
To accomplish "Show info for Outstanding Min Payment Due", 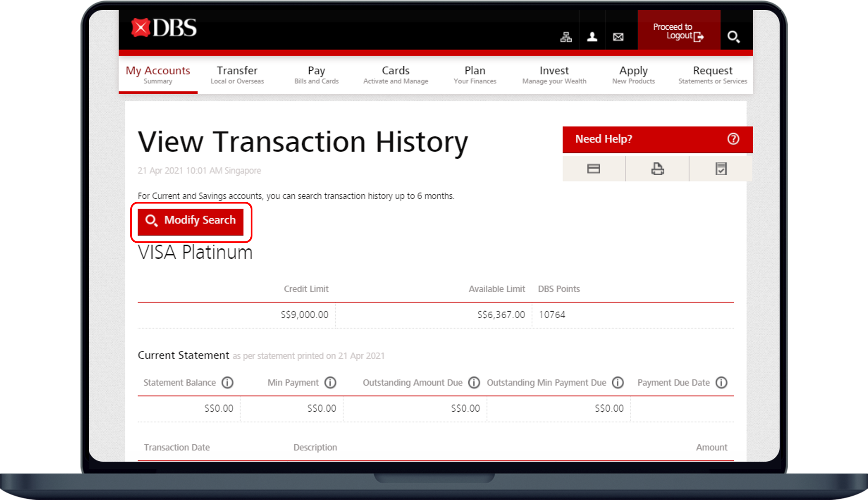I will point(618,383).
